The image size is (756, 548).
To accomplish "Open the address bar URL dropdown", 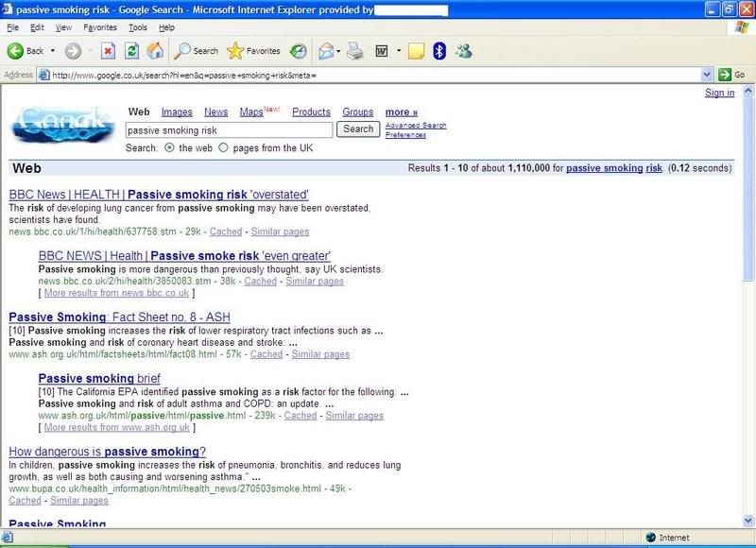I will click(706, 75).
